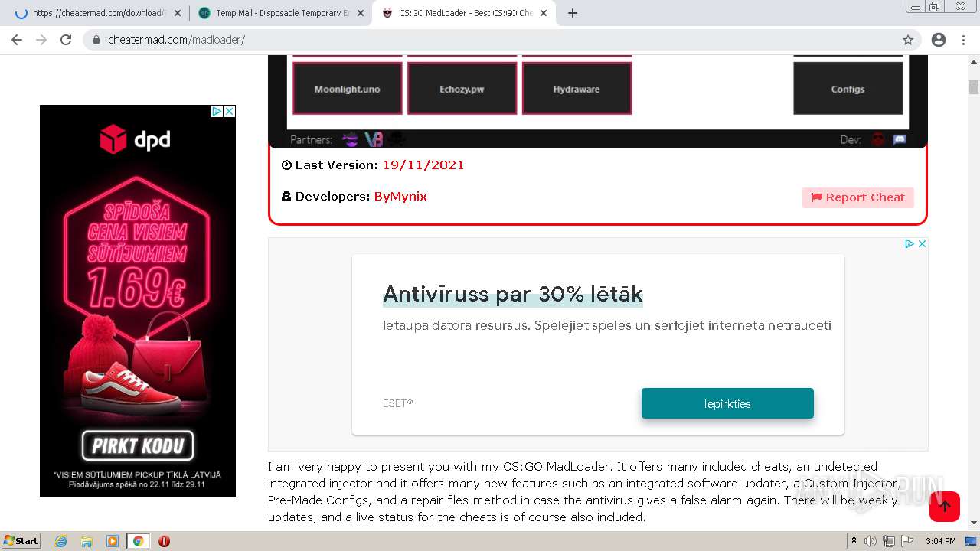Screen dimensions: 980x551
Task: Go forward with the browser arrow
Action: click(41, 40)
